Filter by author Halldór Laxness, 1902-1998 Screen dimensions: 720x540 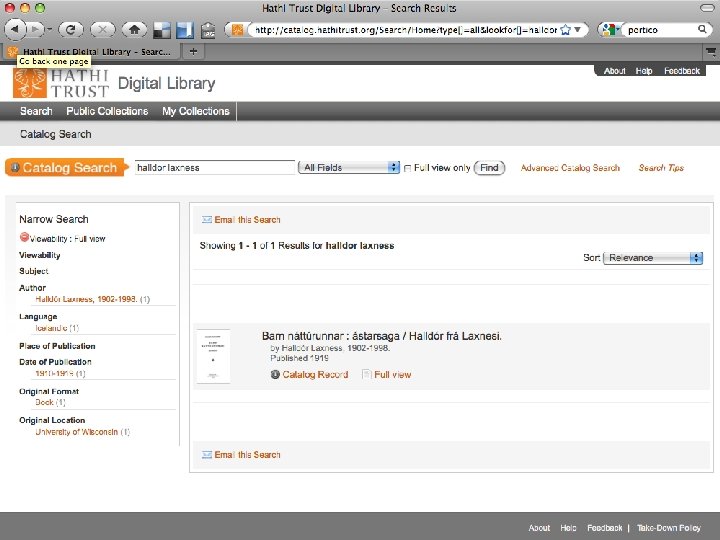click(x=86, y=299)
